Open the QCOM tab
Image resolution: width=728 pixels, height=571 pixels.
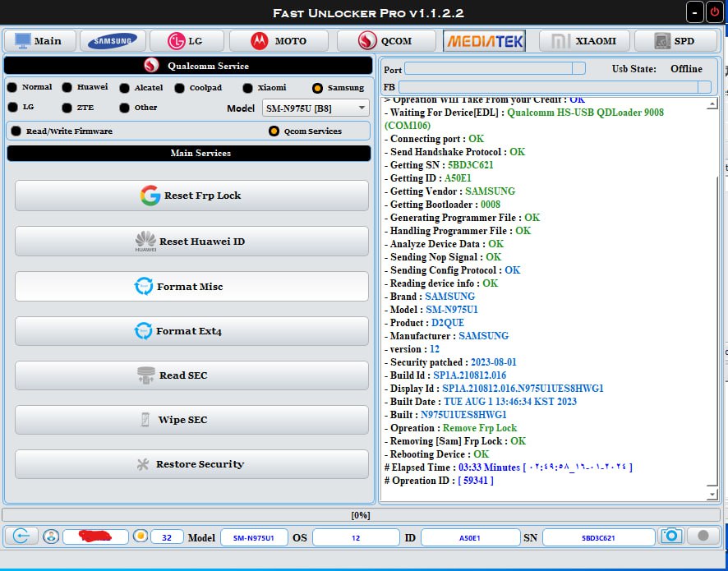[386, 41]
